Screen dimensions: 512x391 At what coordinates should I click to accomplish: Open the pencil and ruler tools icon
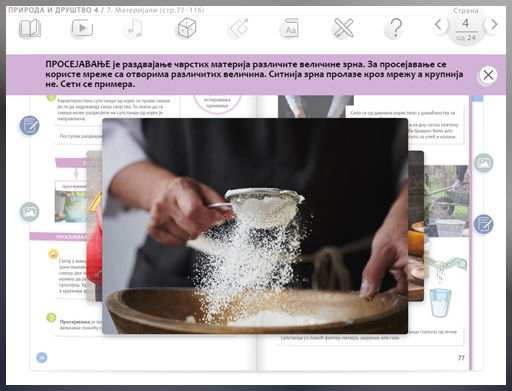point(343,28)
